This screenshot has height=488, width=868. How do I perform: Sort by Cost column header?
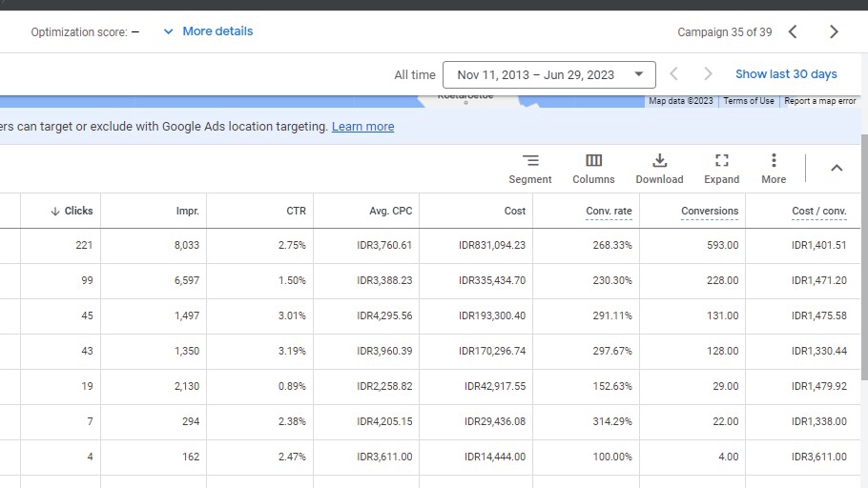[515, 211]
